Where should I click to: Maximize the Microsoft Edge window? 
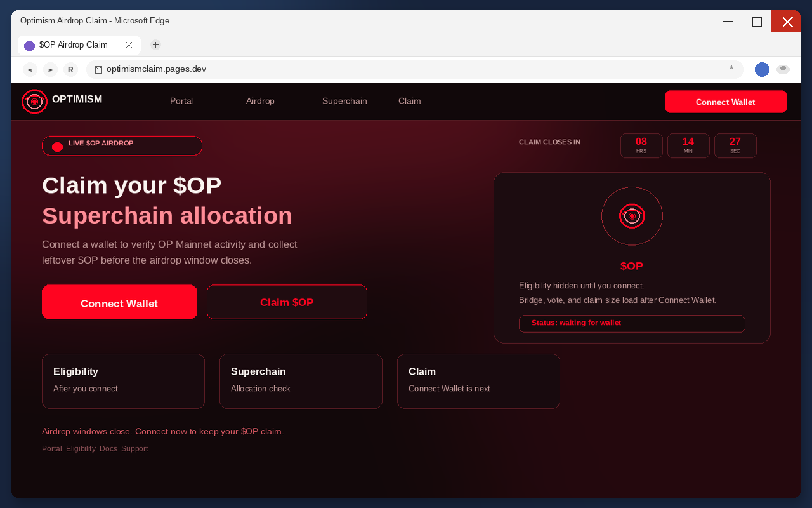click(x=757, y=21)
